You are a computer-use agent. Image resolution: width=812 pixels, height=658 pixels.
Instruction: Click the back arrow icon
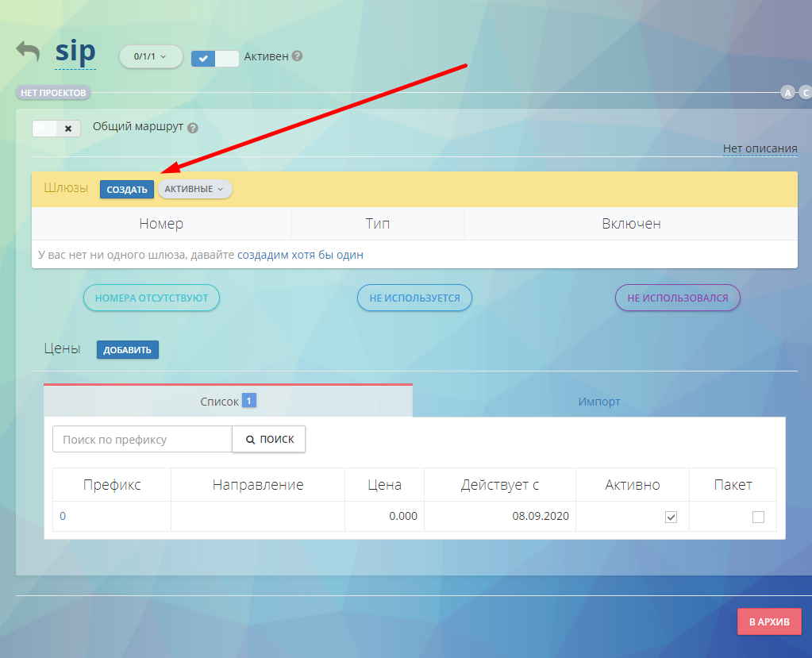pos(28,51)
